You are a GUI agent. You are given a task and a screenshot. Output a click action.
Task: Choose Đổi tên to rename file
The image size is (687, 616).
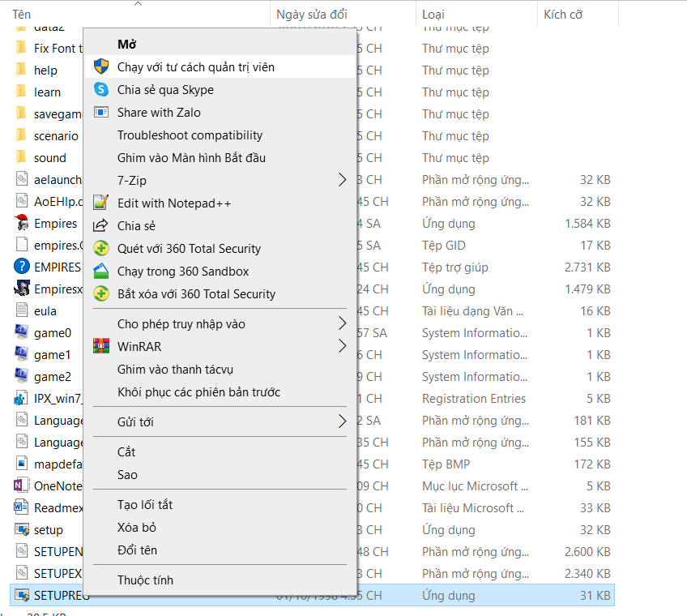(x=137, y=550)
